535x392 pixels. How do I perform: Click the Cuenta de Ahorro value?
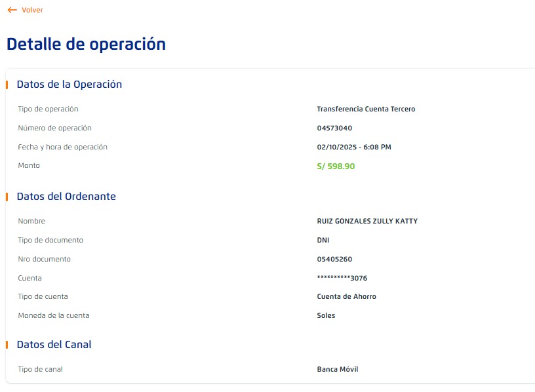point(346,297)
